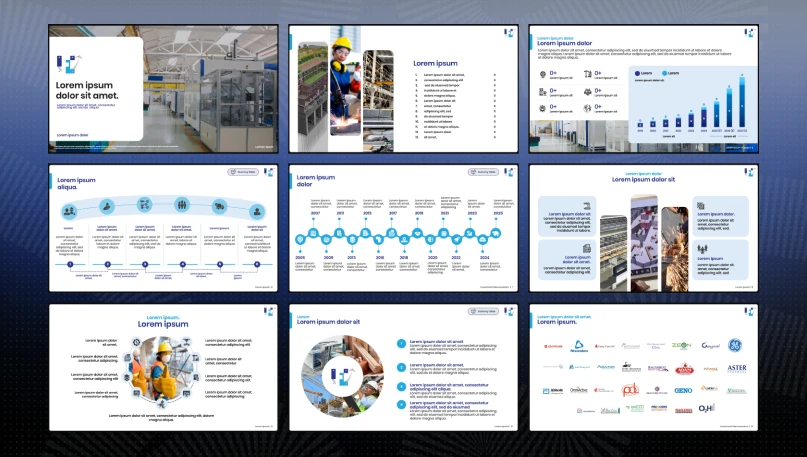Select the heart timeline icon for 2019
The image size is (807, 457).
[417, 233]
